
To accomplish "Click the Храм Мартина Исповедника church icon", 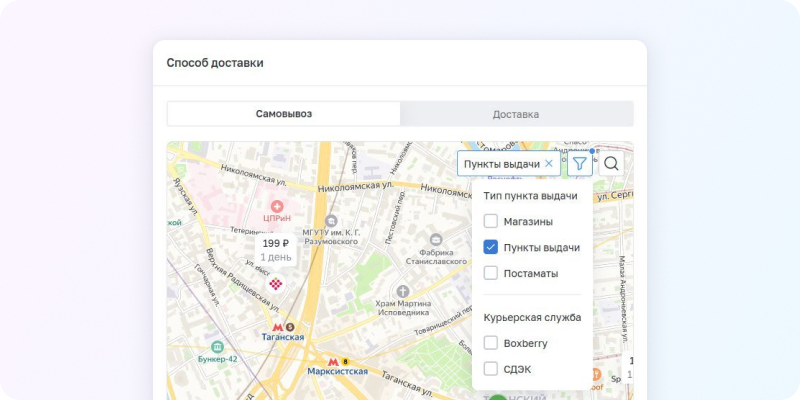I will click(x=403, y=291).
